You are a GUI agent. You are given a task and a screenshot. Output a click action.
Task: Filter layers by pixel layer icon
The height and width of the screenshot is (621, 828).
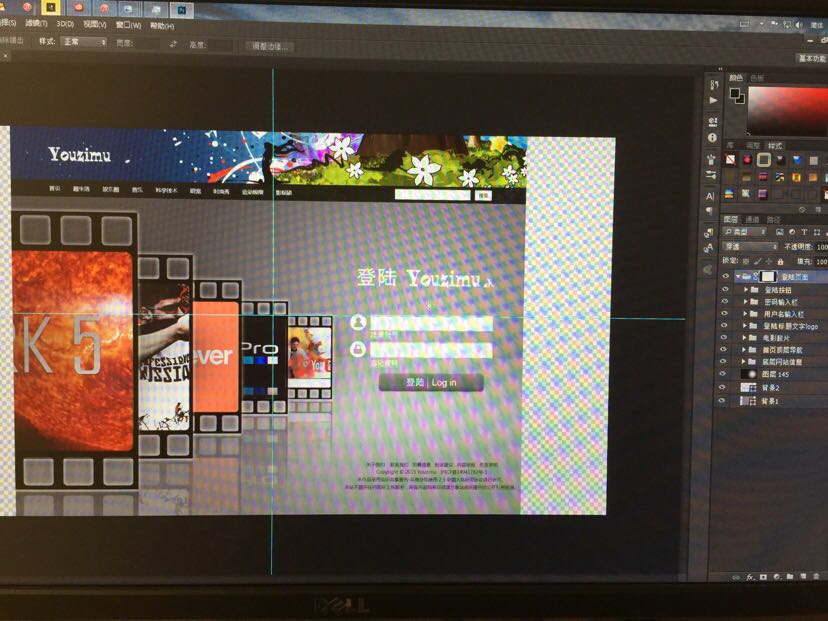(779, 232)
